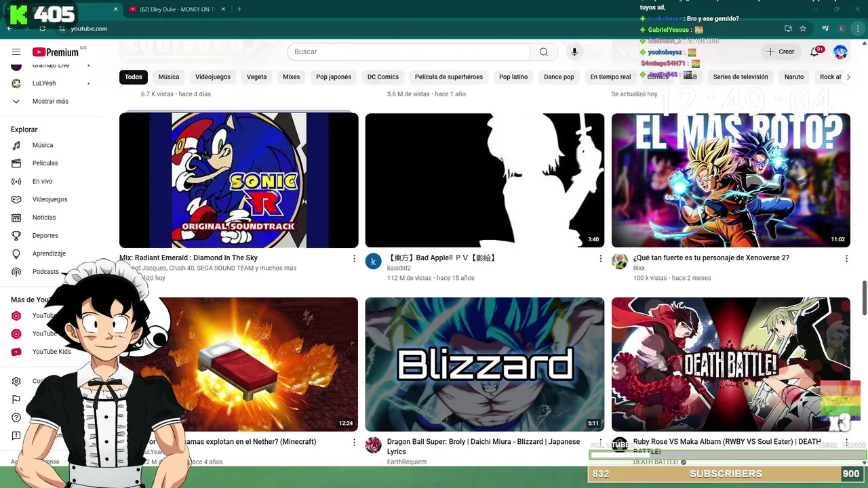Show more filter chips with the right arrow
868x488 pixels.
point(848,77)
